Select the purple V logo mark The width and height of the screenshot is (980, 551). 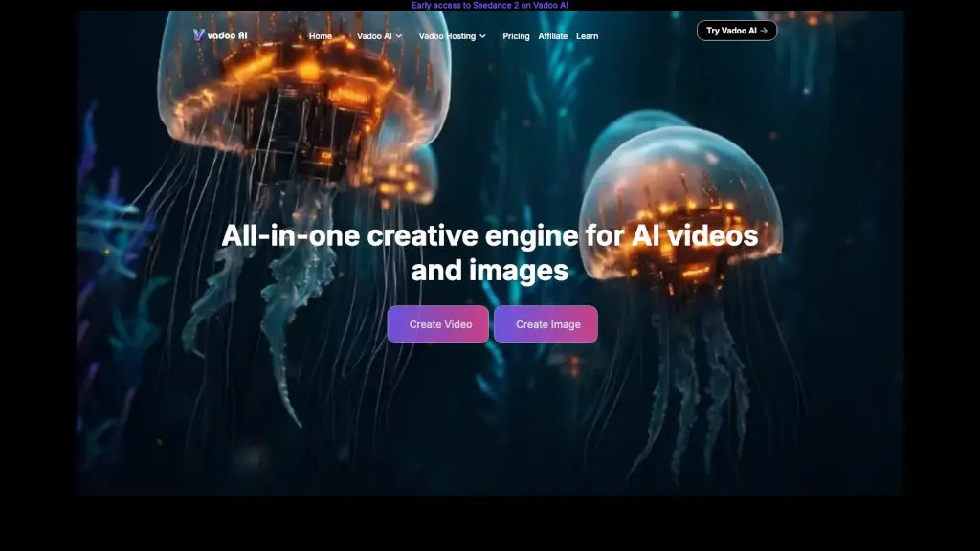pos(198,35)
